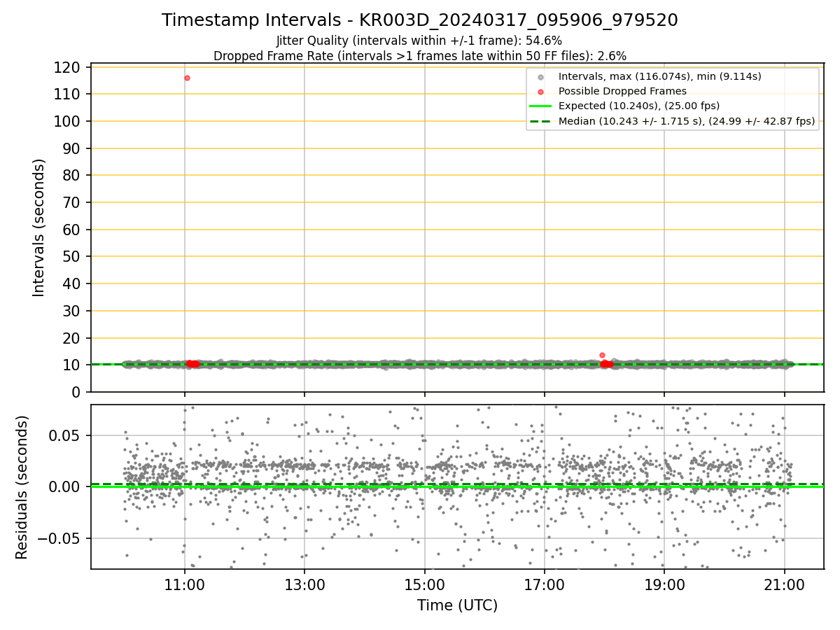The width and height of the screenshot is (840, 630).
Task: Click the '19:00' x-axis tick label
Action: coord(664,586)
